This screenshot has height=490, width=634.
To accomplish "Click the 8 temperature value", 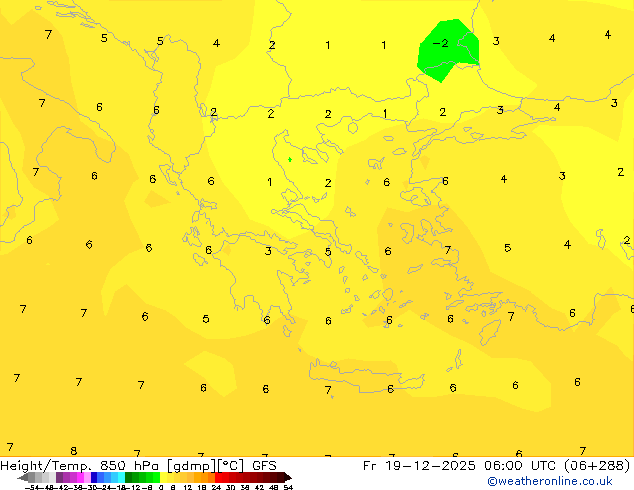I will pos(74,451).
